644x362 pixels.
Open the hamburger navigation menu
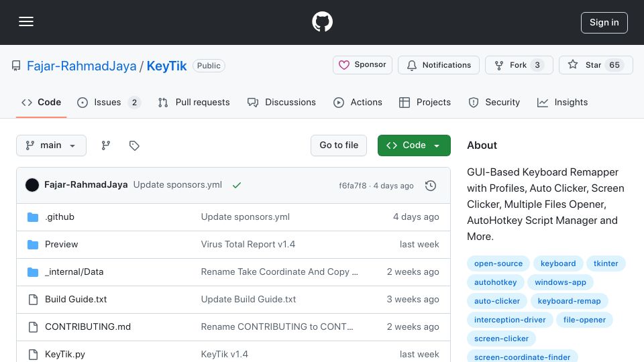pyautogui.click(x=26, y=21)
